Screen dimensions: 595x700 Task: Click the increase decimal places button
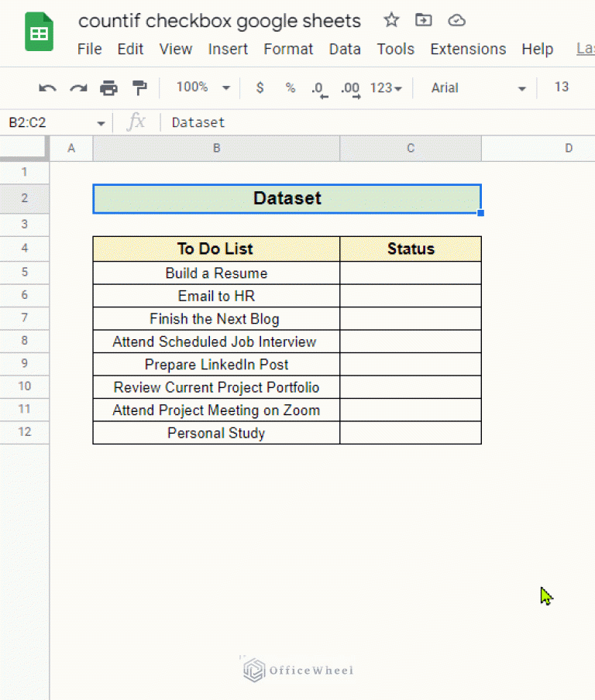351,88
